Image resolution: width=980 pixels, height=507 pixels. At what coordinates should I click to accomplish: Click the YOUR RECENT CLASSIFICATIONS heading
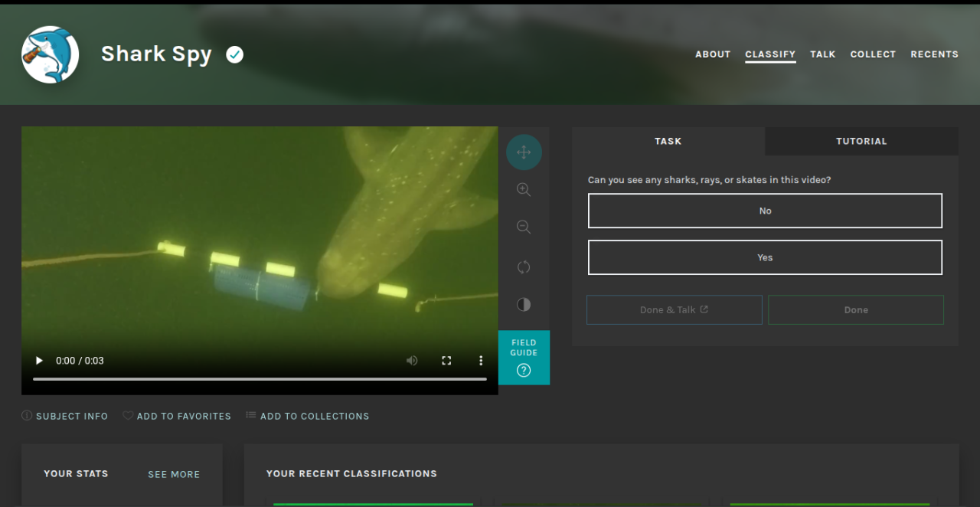(351, 473)
